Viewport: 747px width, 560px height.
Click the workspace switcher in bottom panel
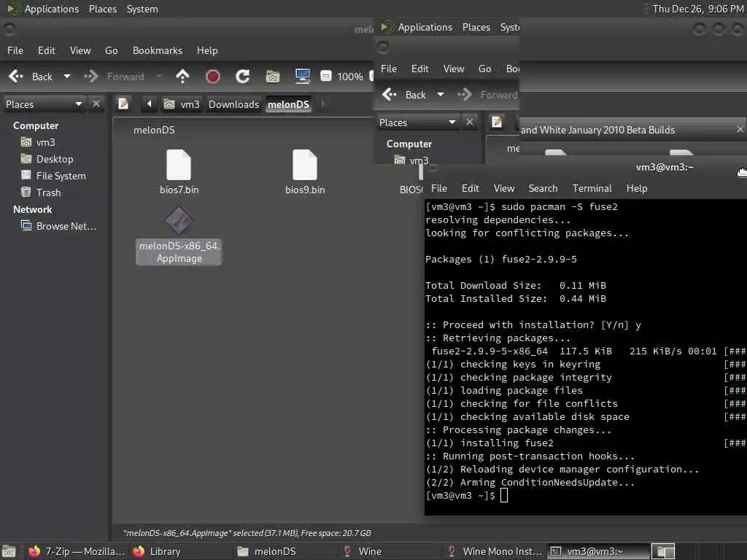click(x=663, y=551)
